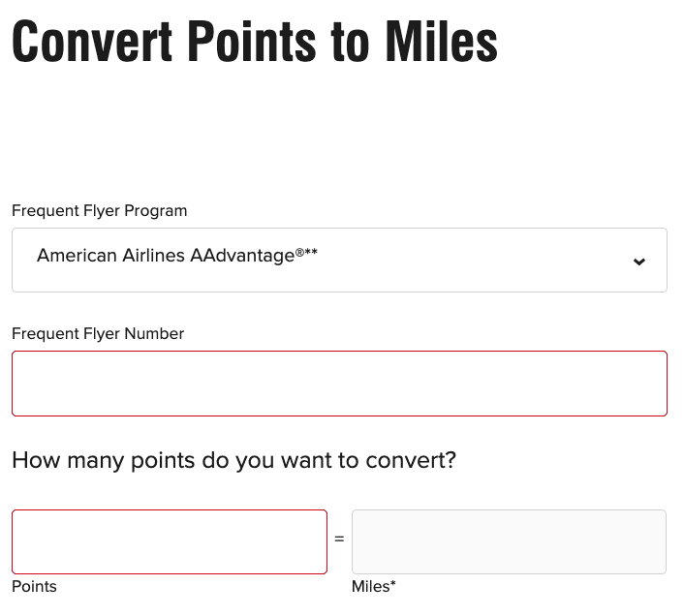Click the "Frequent Flyer Number" label
The width and height of the screenshot is (684, 616).
(98, 333)
